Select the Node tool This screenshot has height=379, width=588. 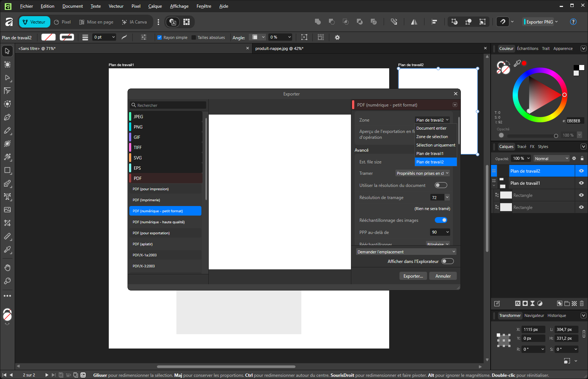pyautogui.click(x=7, y=77)
